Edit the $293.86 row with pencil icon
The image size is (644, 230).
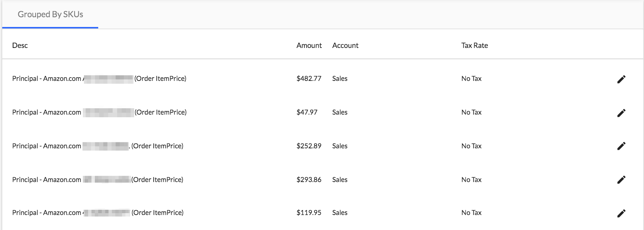[621, 180]
